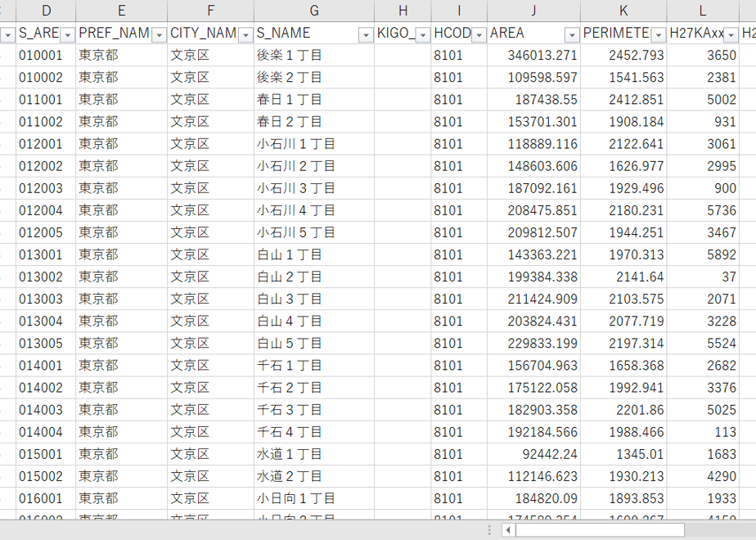Viewport: 756px width, 540px height.
Task: Select AREA value 346013.271
Action: (x=533, y=55)
